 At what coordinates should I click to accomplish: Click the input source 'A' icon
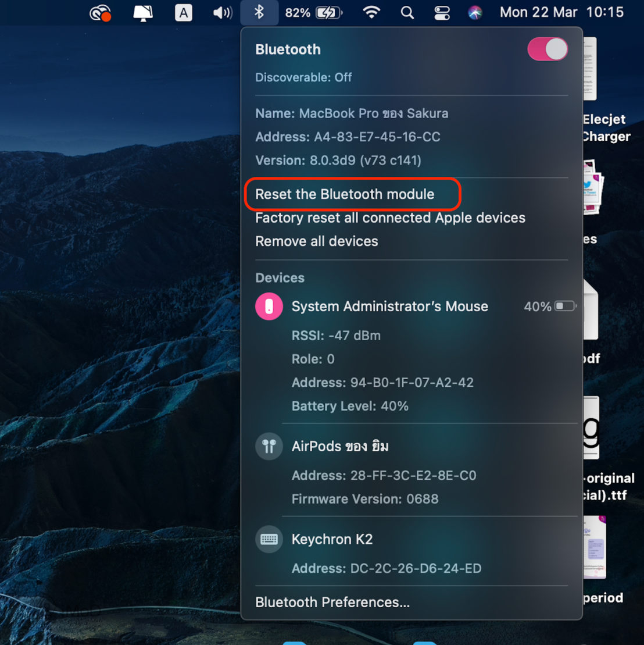pyautogui.click(x=184, y=12)
